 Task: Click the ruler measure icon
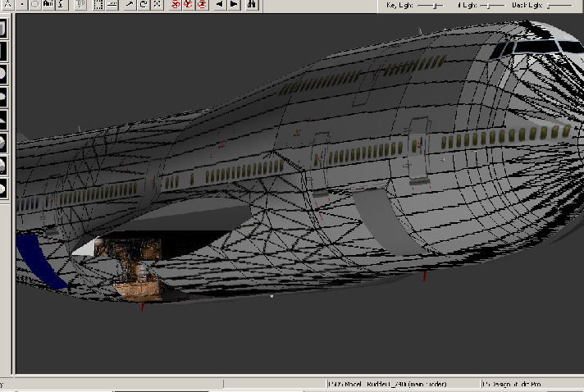coord(112,4)
